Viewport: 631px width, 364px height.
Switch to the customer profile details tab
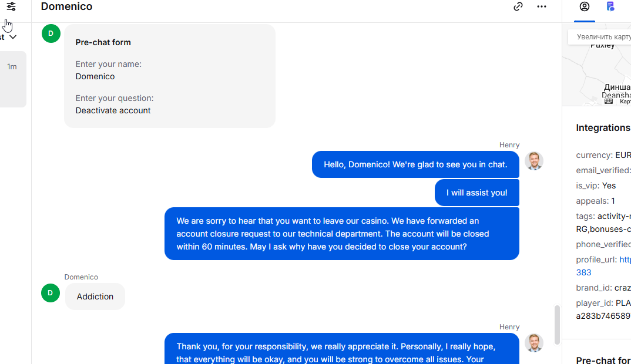tap(584, 7)
